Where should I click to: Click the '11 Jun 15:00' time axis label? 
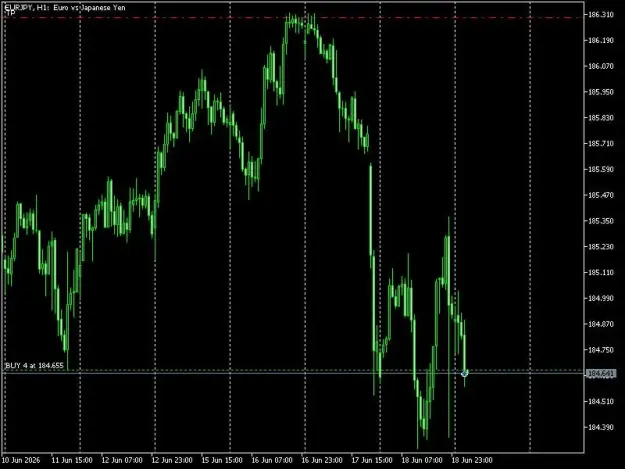[72, 460]
